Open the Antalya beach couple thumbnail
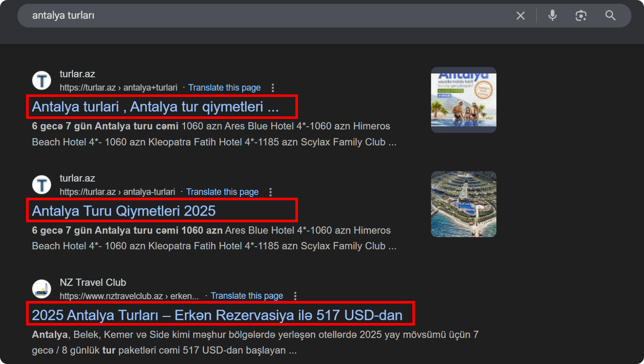The image size is (644, 364). 463,100
